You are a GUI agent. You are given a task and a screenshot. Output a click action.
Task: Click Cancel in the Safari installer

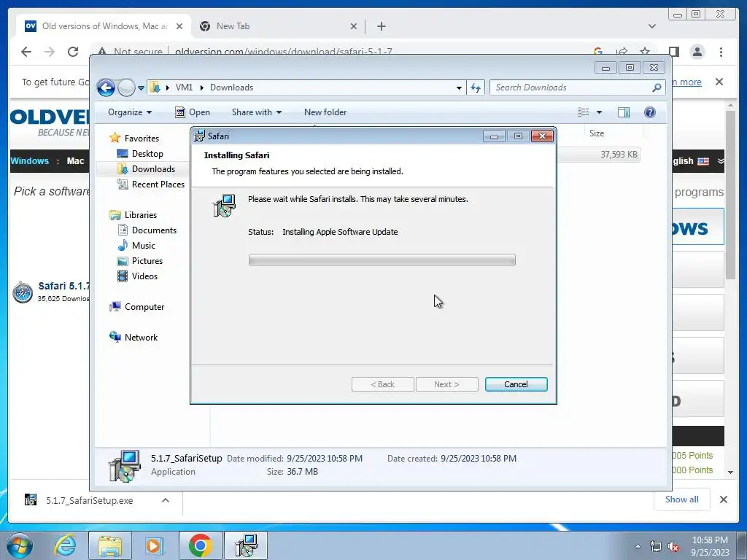(516, 384)
